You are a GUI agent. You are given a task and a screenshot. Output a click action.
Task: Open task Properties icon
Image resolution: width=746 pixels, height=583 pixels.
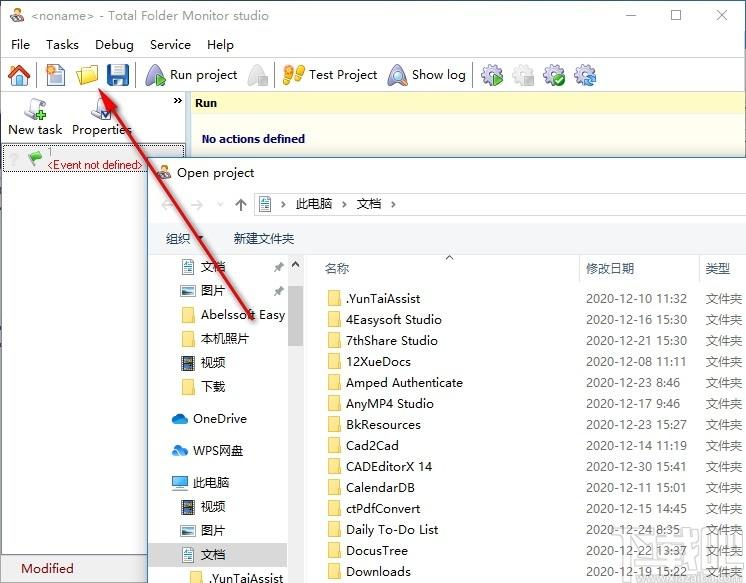tap(101, 117)
